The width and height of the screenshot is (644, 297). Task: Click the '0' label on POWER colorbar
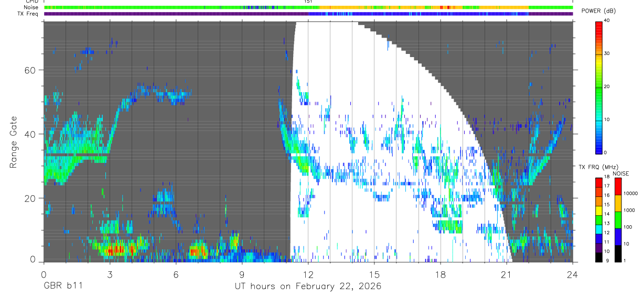coord(606,152)
